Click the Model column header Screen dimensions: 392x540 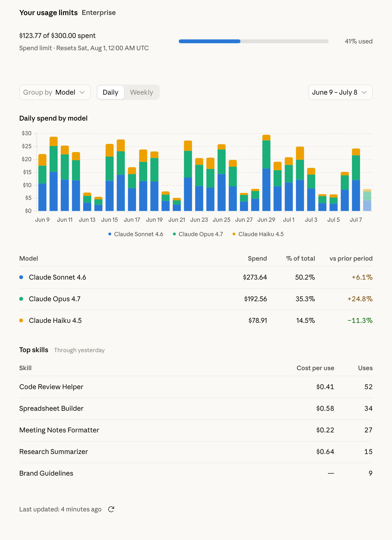pyautogui.click(x=29, y=258)
